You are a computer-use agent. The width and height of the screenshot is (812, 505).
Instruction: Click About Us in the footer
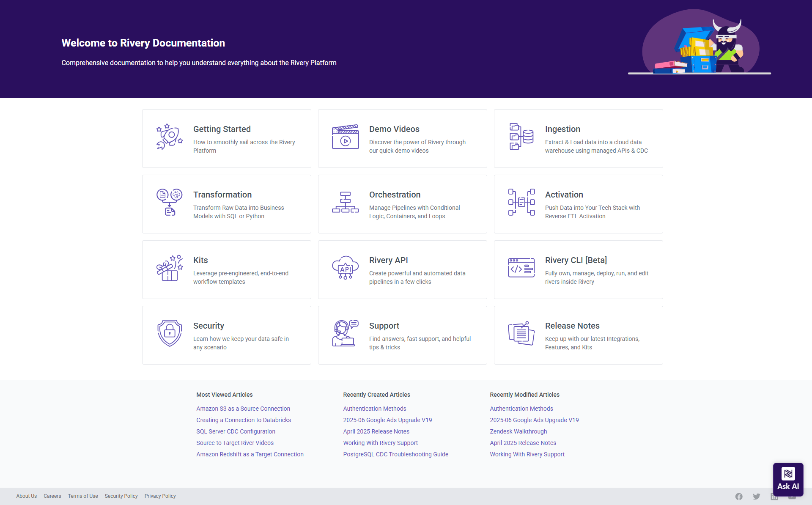coord(27,496)
